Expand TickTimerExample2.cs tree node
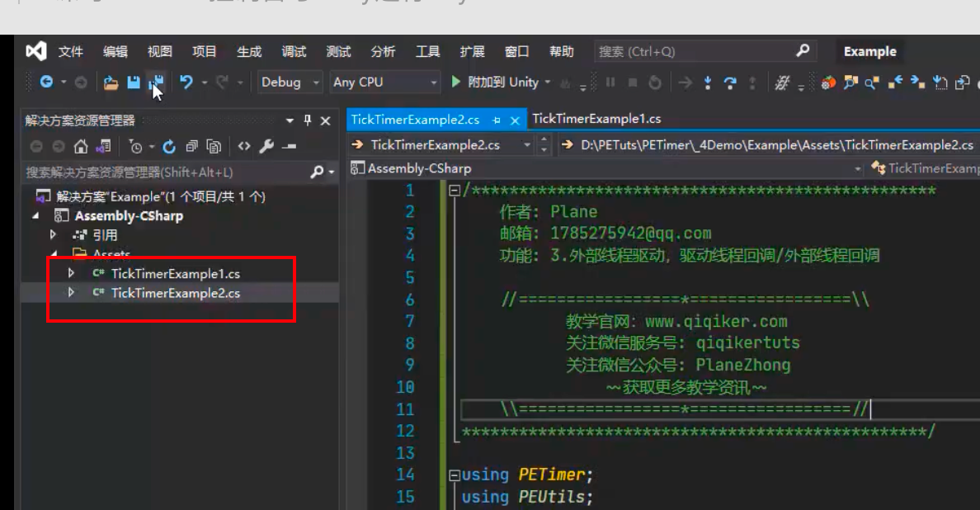Screen dimensions: 980x510 71,292
